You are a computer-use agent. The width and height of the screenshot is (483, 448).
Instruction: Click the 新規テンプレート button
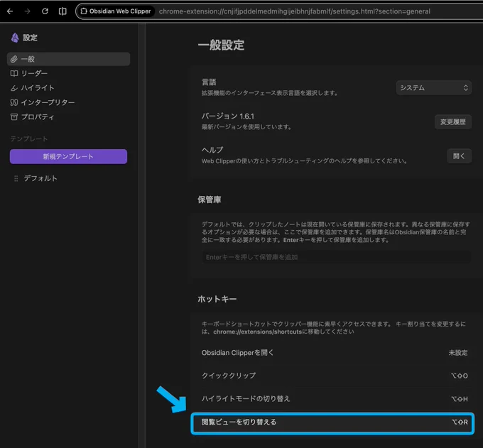pyautogui.click(x=68, y=156)
